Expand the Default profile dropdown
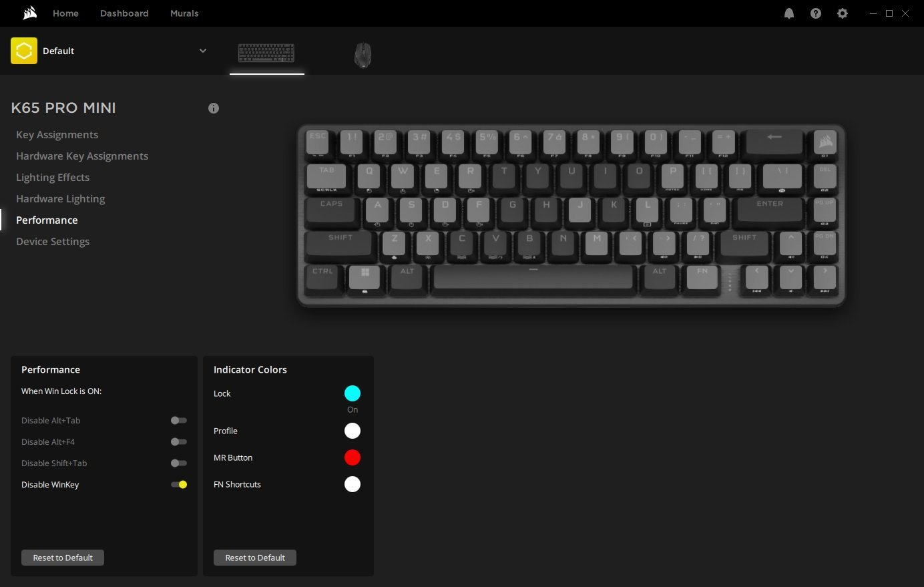The width and height of the screenshot is (924, 587). click(x=203, y=51)
